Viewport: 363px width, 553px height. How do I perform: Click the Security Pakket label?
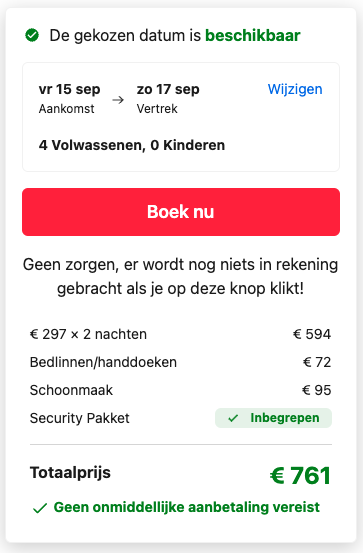pyautogui.click(x=80, y=418)
